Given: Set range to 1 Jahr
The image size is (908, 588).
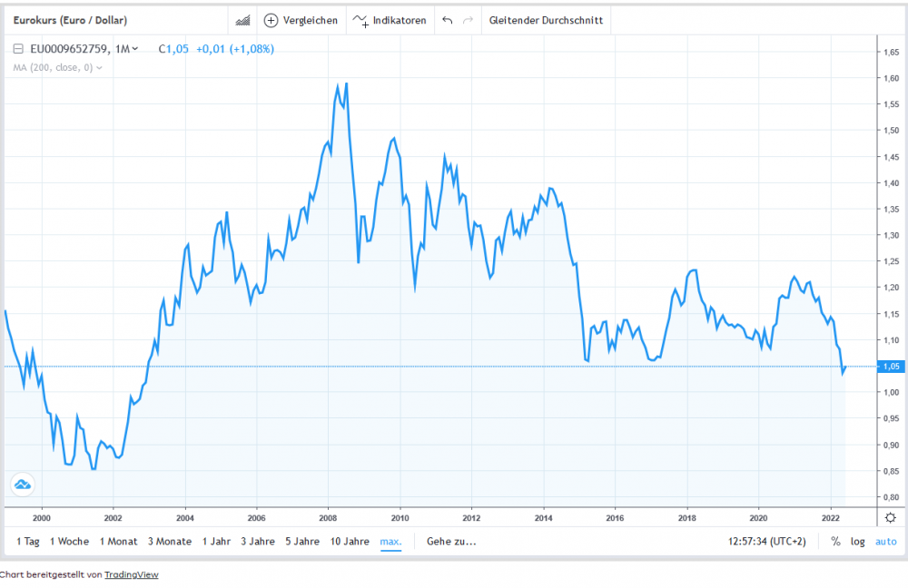Looking at the screenshot, I should [216, 541].
